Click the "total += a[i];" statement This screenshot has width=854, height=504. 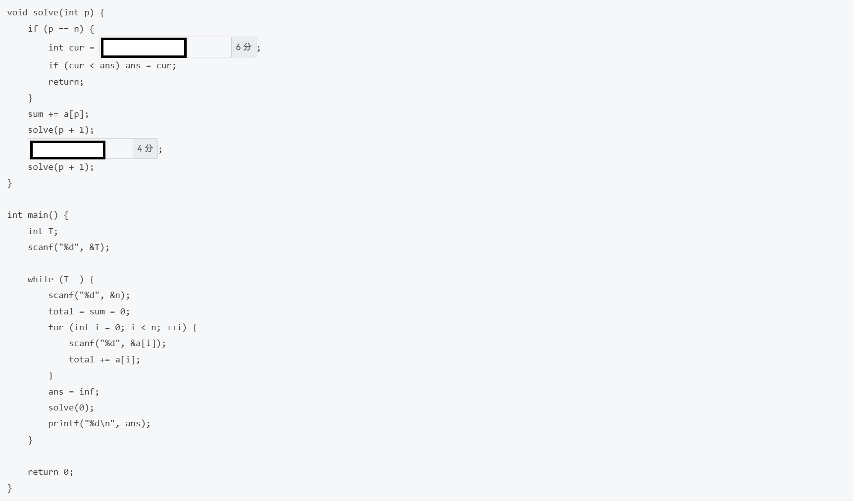pos(104,359)
